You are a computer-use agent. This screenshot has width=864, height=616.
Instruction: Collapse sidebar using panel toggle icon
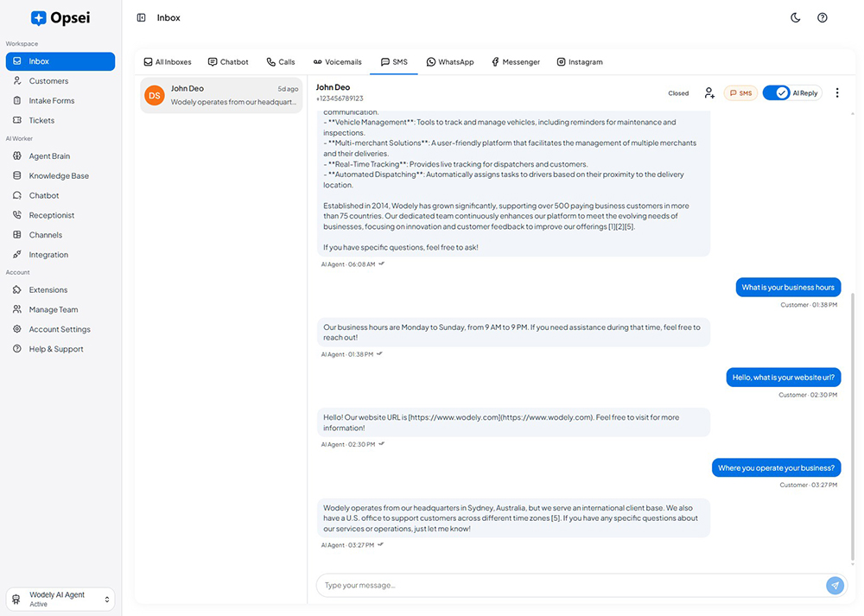point(141,17)
